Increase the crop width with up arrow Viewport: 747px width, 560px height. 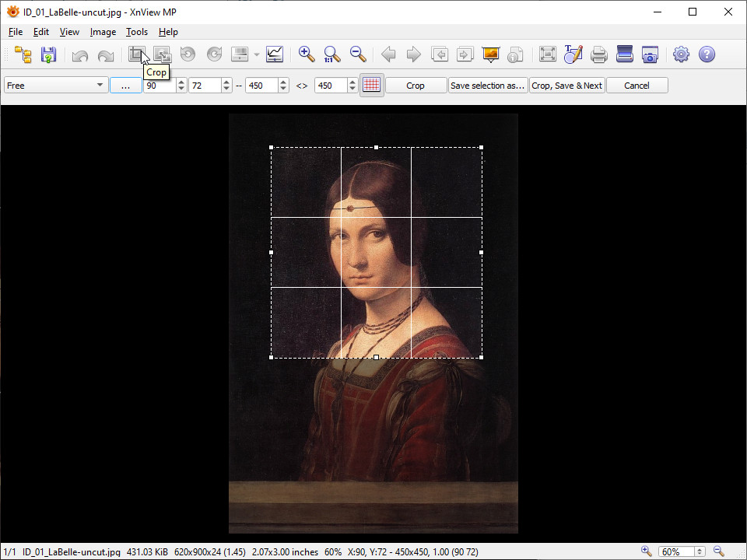(283, 82)
